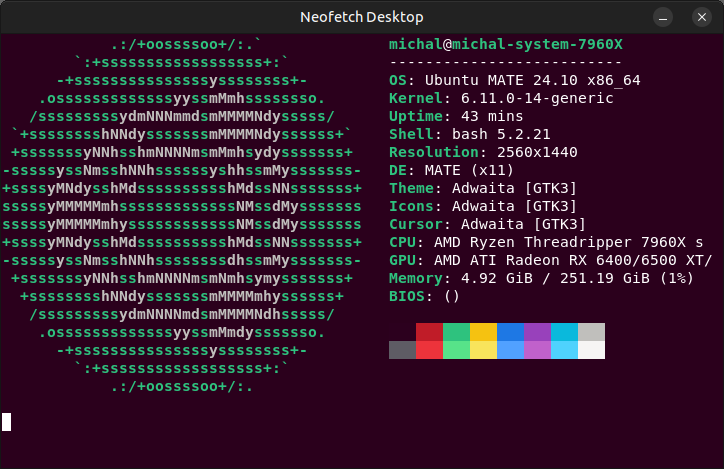Pick the white color block
The width and height of the screenshot is (724, 469).
pos(592,350)
